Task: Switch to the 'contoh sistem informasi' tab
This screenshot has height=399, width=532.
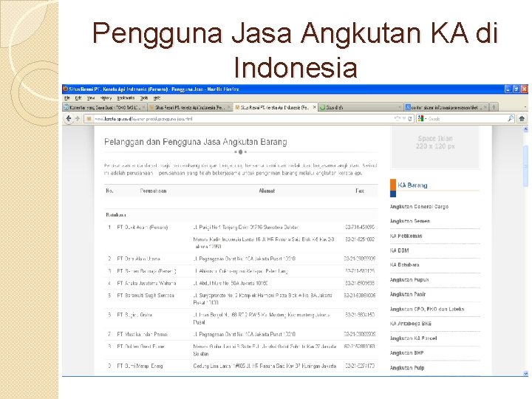Action: click(x=446, y=107)
